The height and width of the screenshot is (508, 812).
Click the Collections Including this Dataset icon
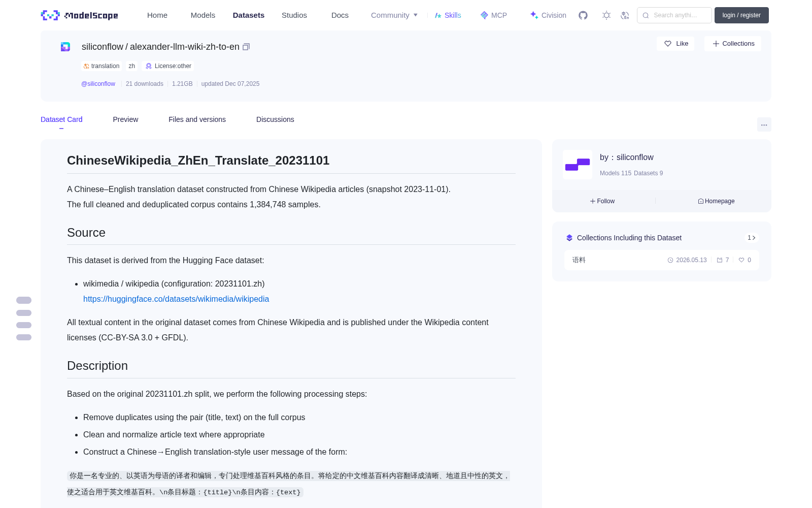[569, 238]
